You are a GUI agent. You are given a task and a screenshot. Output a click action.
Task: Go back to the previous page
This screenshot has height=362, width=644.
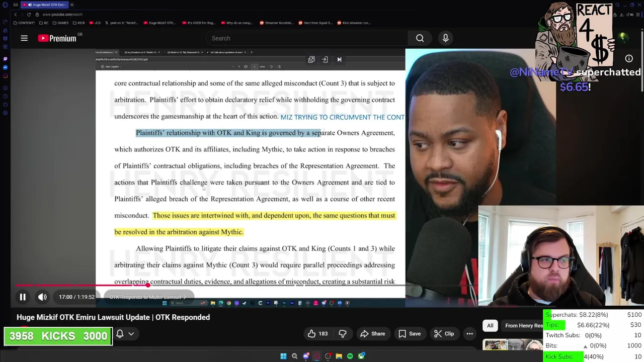16,14
